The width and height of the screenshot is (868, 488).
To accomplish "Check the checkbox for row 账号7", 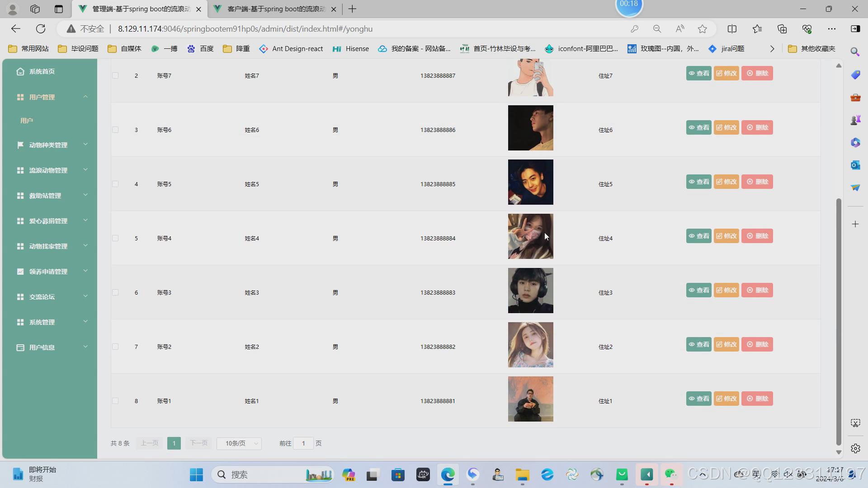I will pos(115,75).
